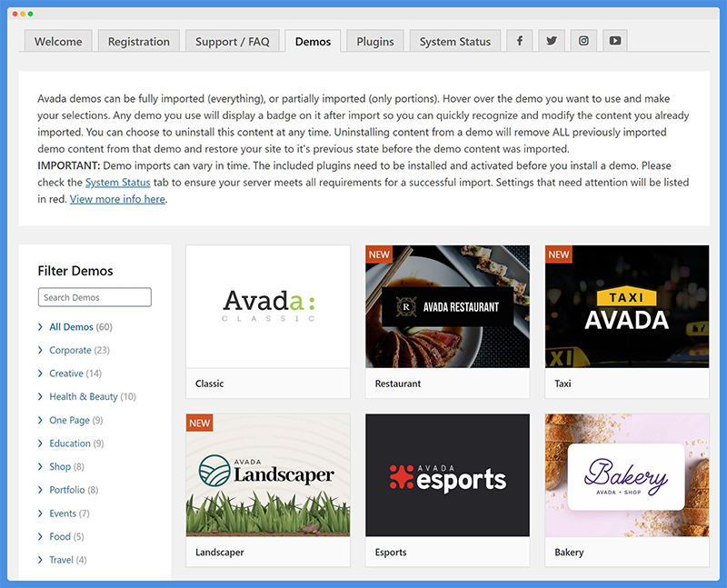
Task: Open the YouTube icon tab
Action: (615, 41)
